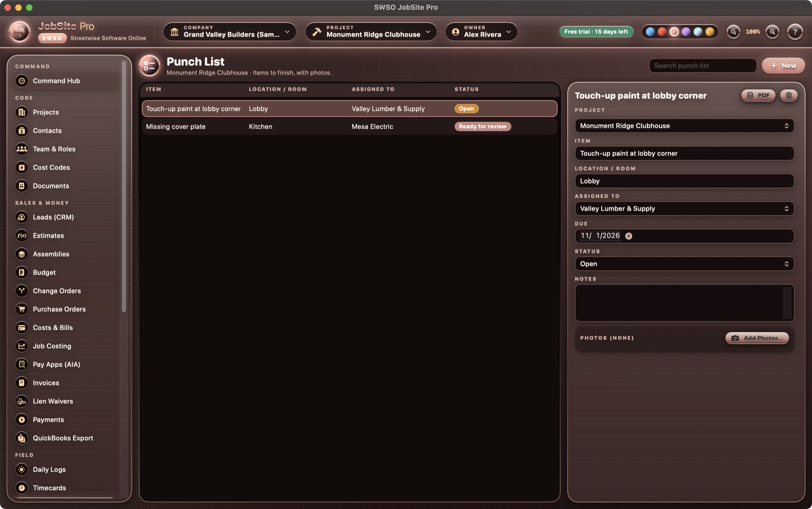Select Missing cover plate row
This screenshot has width=812, height=509.
tap(349, 127)
